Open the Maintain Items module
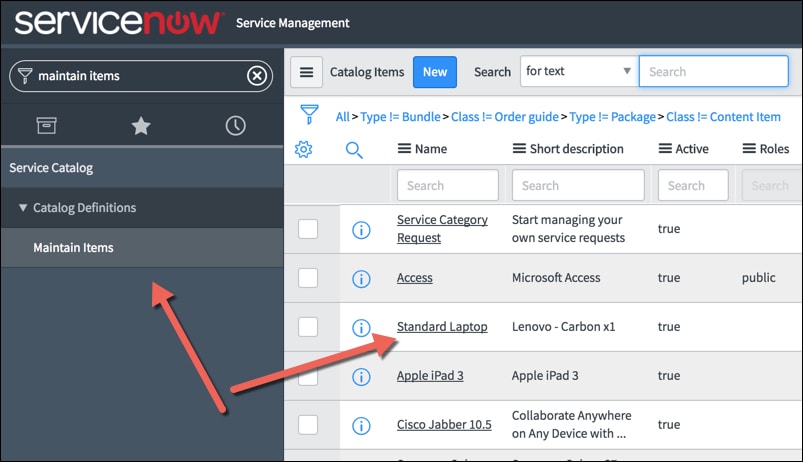 142,247
